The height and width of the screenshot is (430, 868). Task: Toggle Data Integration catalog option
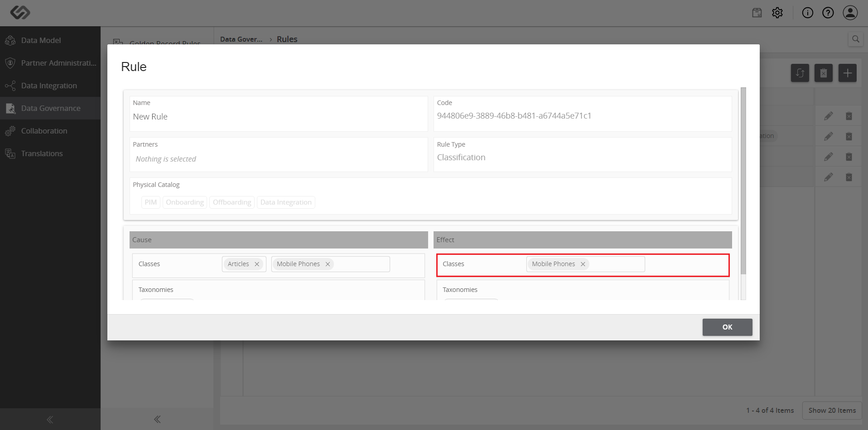[x=286, y=202]
